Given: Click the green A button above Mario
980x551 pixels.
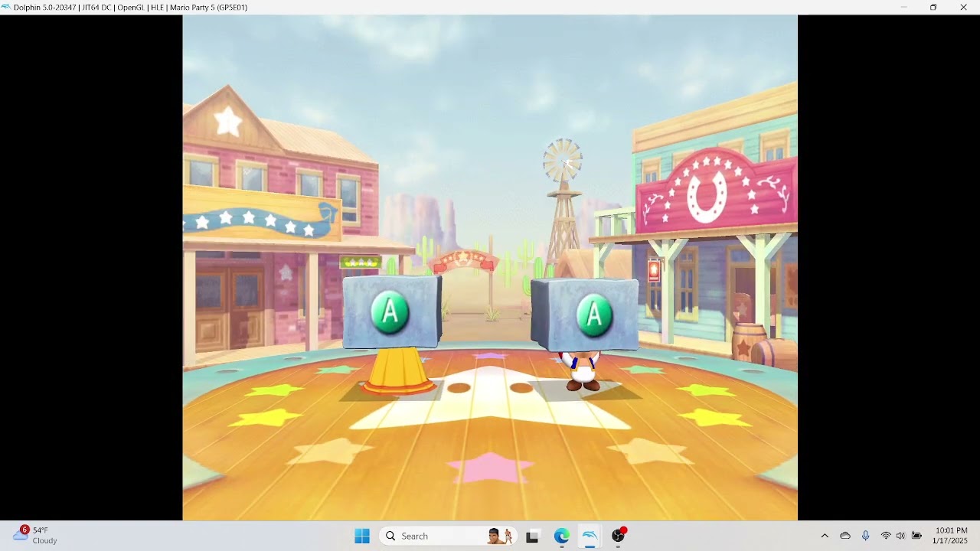Looking at the screenshot, I should 595,315.
